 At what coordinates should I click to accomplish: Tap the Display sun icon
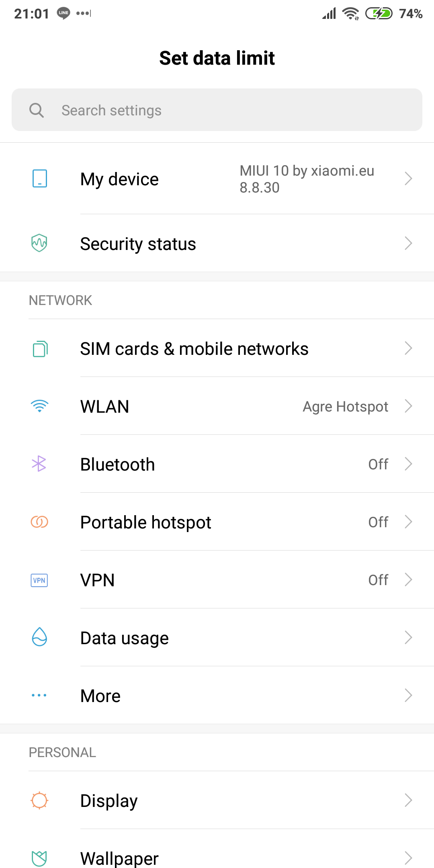click(x=39, y=800)
